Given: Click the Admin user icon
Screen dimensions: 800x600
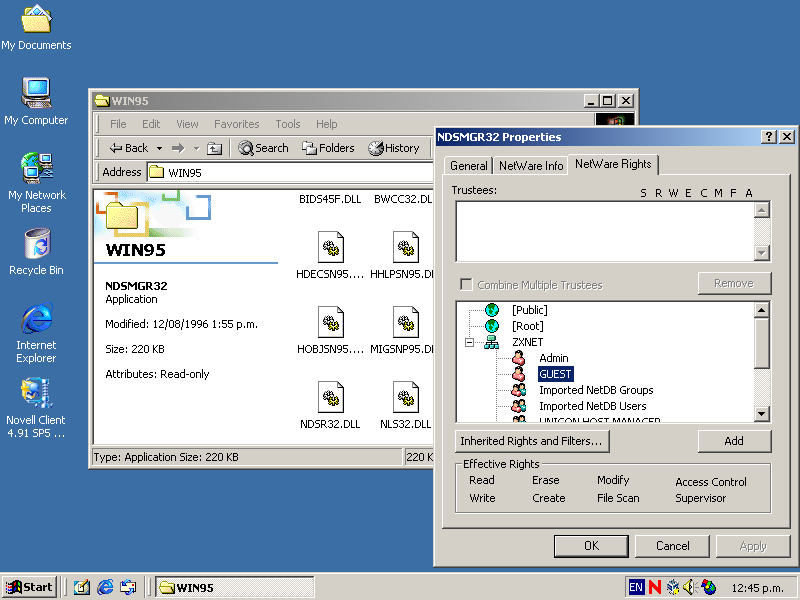Looking at the screenshot, I should tap(518, 358).
